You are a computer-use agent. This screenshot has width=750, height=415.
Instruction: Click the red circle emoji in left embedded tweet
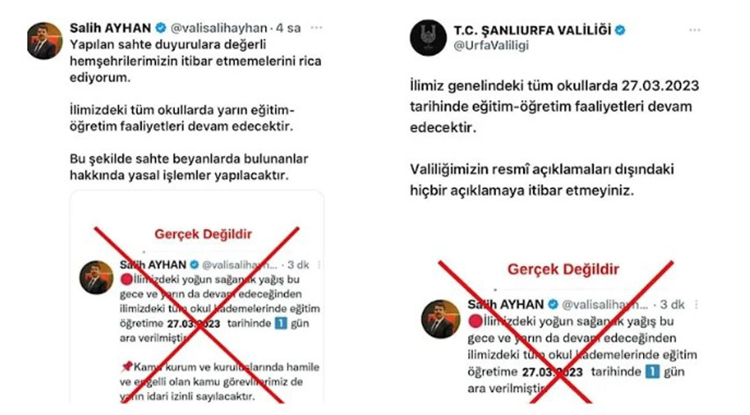click(127, 279)
